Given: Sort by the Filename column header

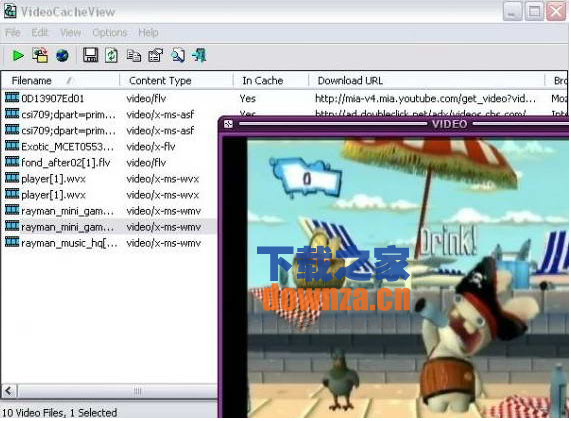Looking at the screenshot, I should 60,80.
